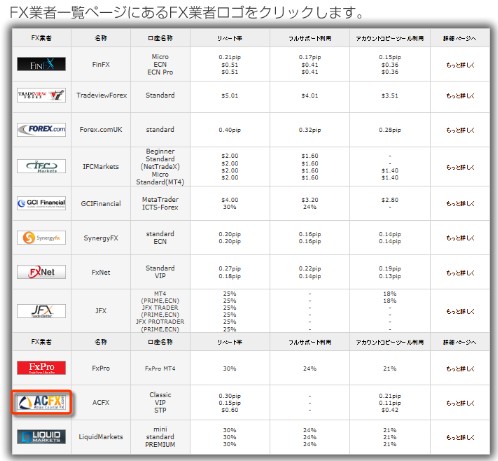Select the IFC Markets logo
498x461 pixels.
pyautogui.click(x=41, y=166)
